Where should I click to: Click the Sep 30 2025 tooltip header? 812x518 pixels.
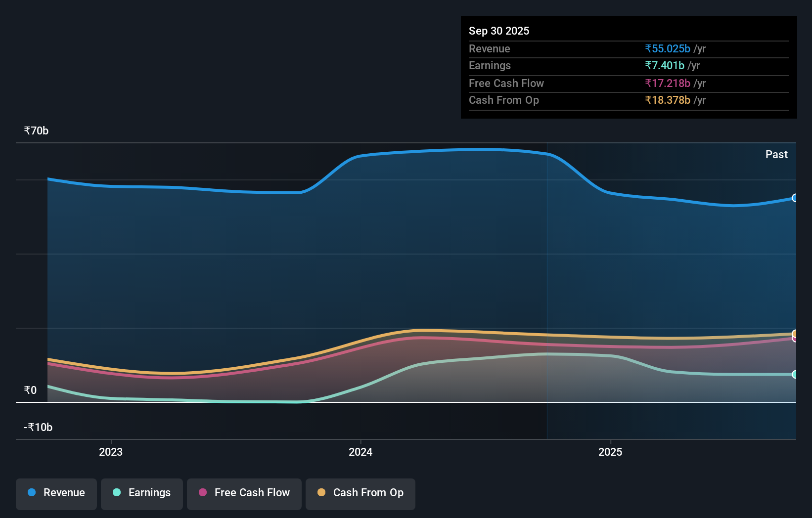click(x=499, y=31)
